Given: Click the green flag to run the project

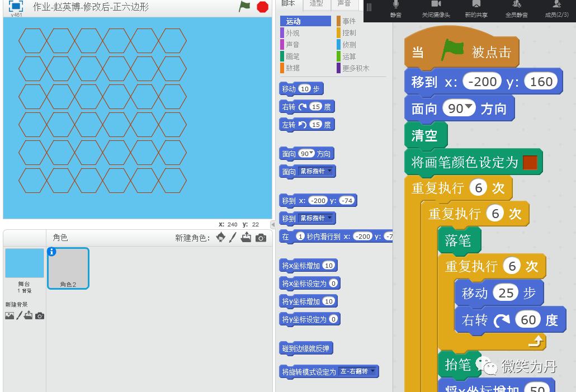Looking at the screenshot, I should coord(244,7).
